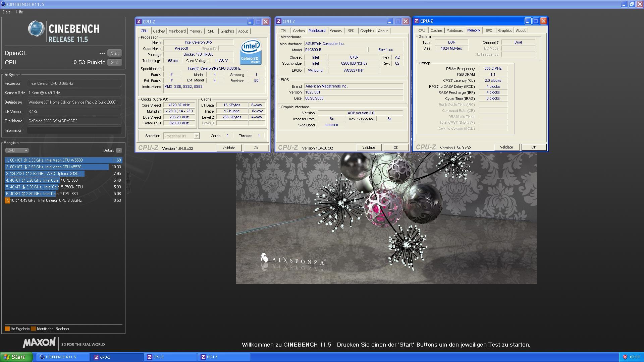Click OK in Mainboard CPU-Z window

click(396, 147)
